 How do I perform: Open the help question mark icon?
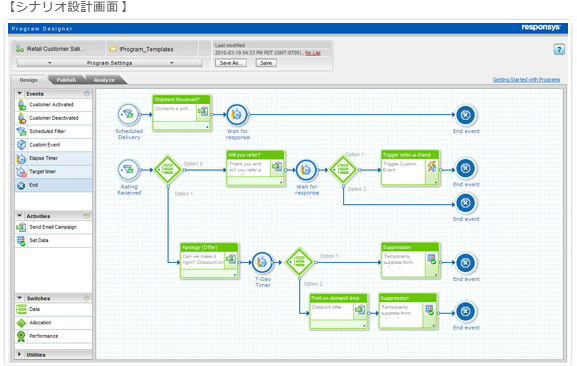pyautogui.click(x=559, y=49)
